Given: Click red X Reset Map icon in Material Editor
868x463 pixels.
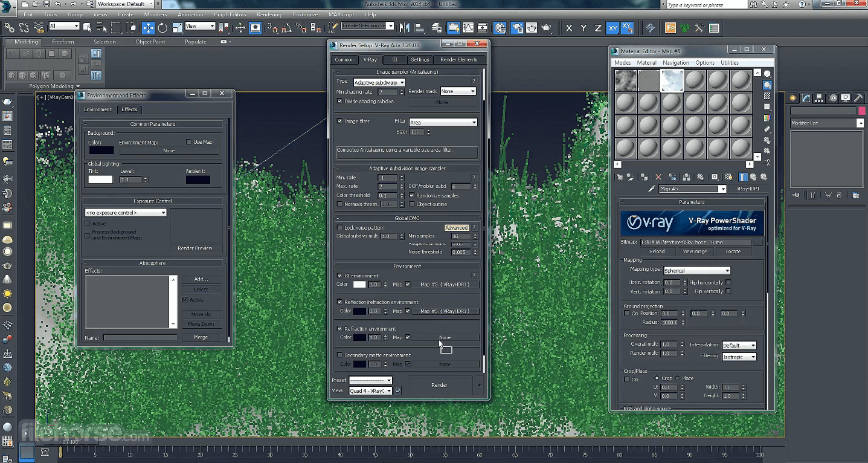Looking at the screenshot, I should pos(658,177).
